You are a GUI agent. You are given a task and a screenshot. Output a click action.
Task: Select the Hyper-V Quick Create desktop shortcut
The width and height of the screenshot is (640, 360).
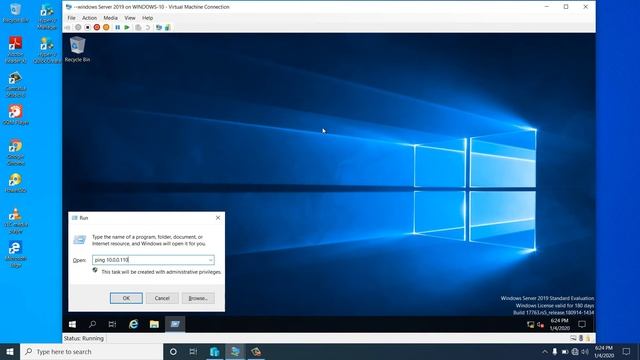click(47, 49)
